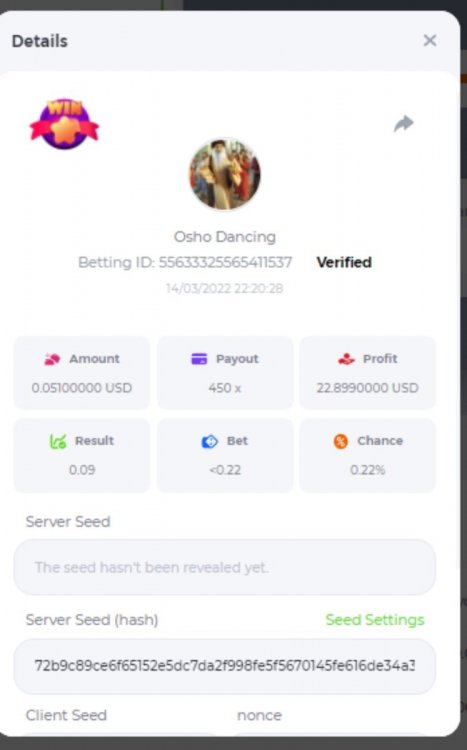
Task: Click the Payout card icon
Action: coord(199,359)
